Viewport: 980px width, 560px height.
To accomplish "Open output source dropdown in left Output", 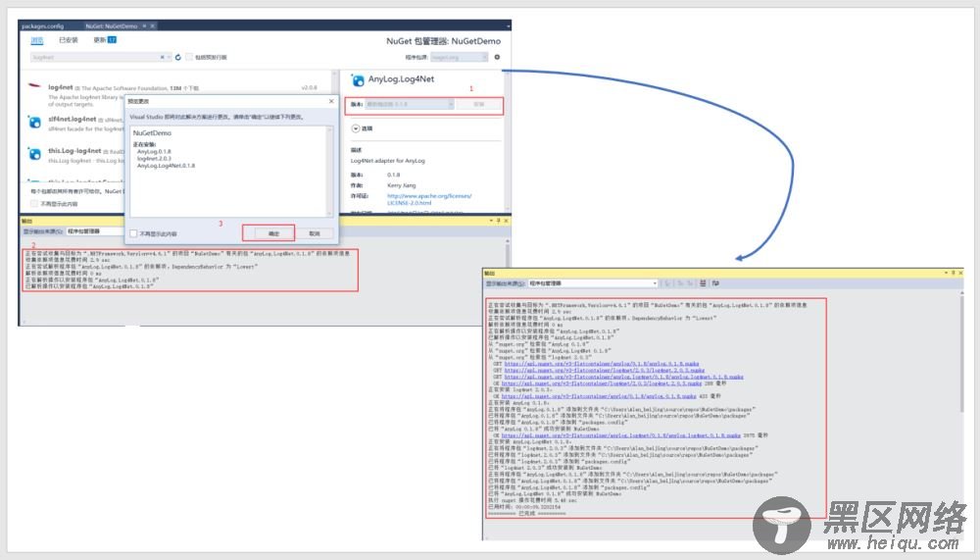I will coord(94,231).
